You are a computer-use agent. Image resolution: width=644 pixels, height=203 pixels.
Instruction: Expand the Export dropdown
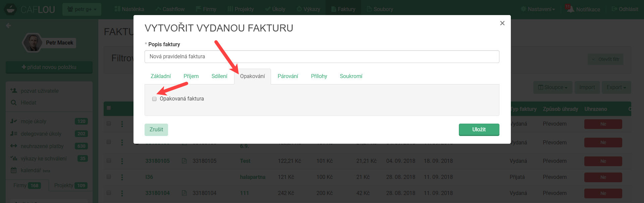(x=616, y=87)
